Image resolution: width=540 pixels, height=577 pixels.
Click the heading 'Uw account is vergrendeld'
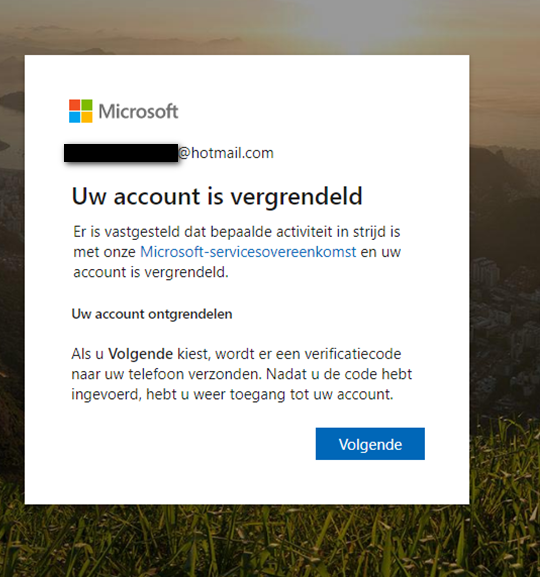click(217, 196)
